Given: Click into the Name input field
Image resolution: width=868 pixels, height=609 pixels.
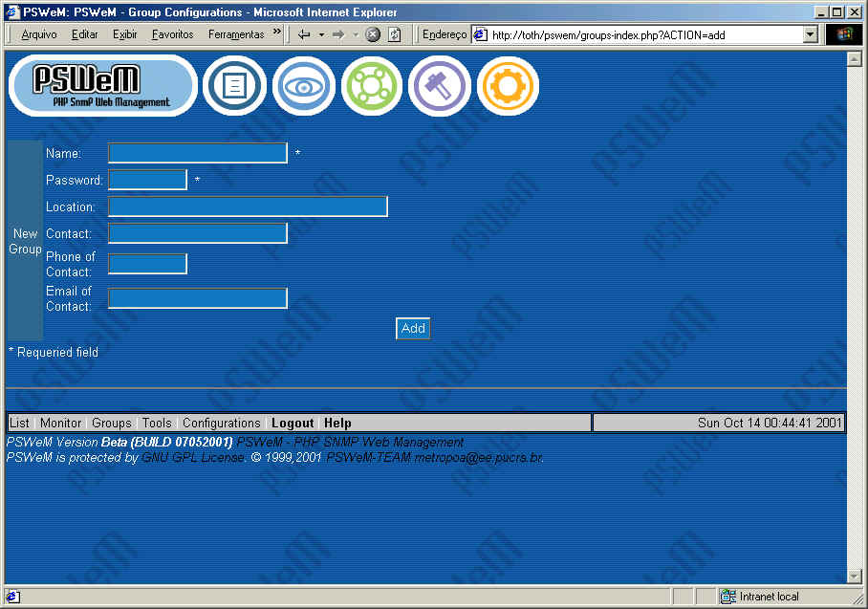Looking at the screenshot, I should [x=198, y=153].
